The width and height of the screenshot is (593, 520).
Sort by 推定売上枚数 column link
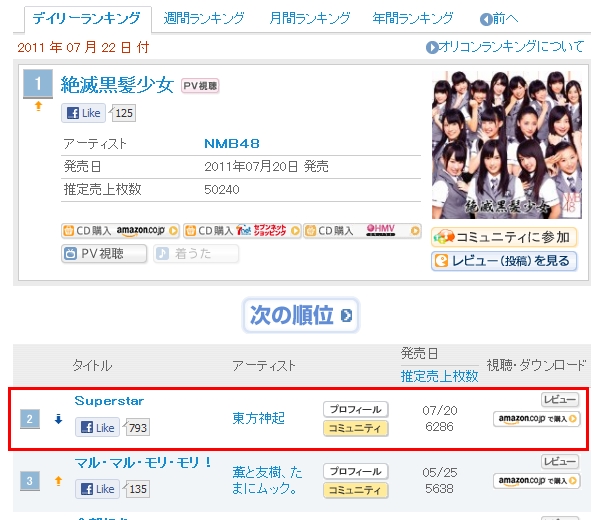click(x=439, y=376)
